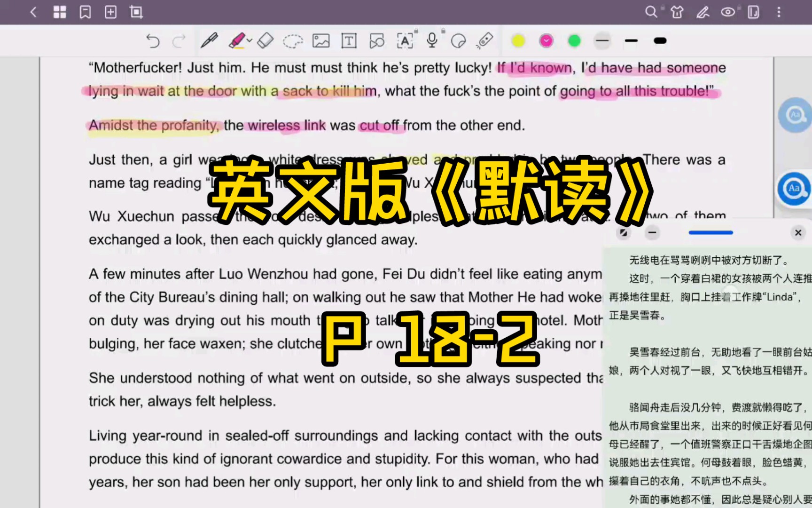Tap the shirt theme icon
Screen dimensions: 812x508
click(x=677, y=12)
